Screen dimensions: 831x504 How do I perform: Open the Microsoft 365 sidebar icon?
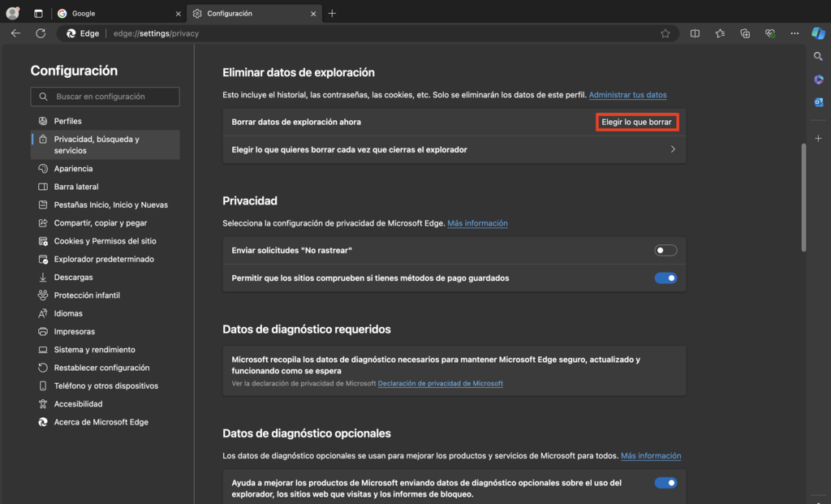(x=818, y=79)
